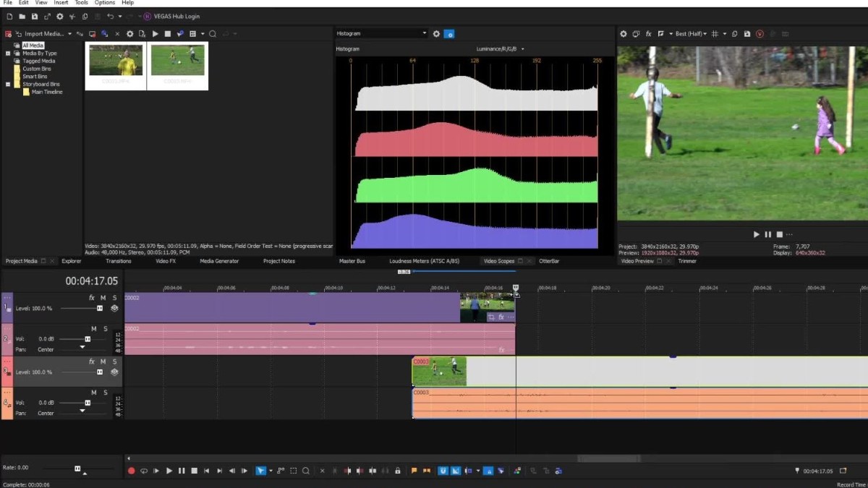Open Video Preview properties gear icon

(624, 33)
